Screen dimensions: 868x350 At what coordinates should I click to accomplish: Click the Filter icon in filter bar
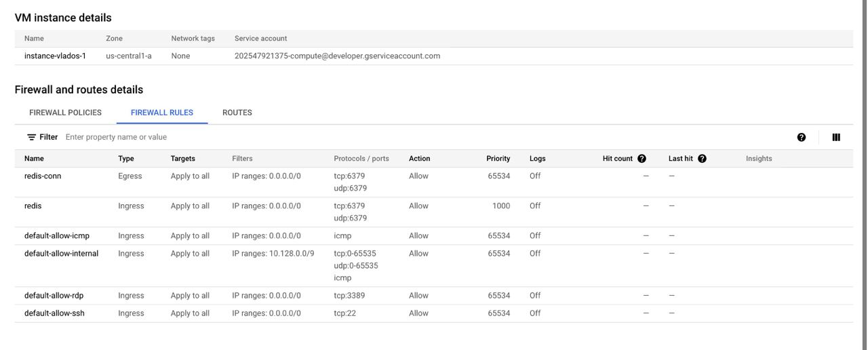pyautogui.click(x=31, y=137)
